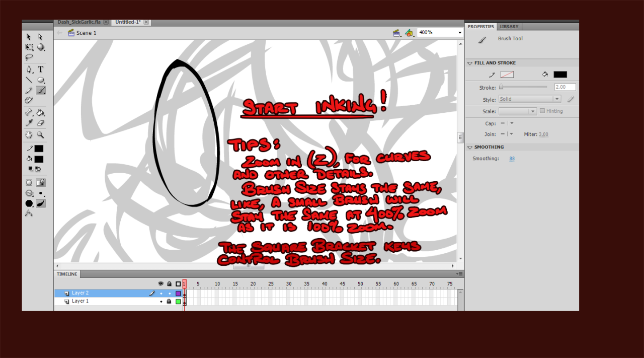The image size is (644, 358).
Task: Open the 400% zoom dropdown
Action: [x=460, y=33]
